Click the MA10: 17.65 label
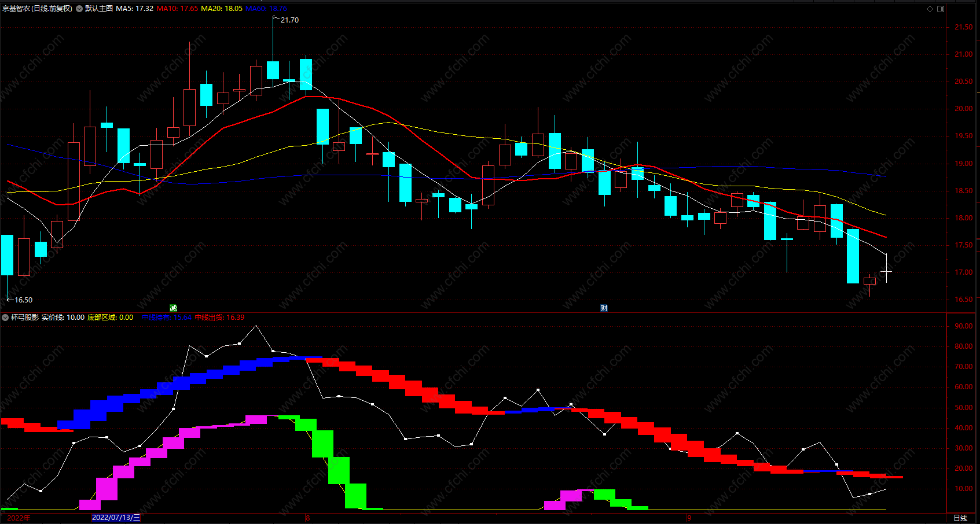Screen dimensions: 980x524 click(177, 9)
